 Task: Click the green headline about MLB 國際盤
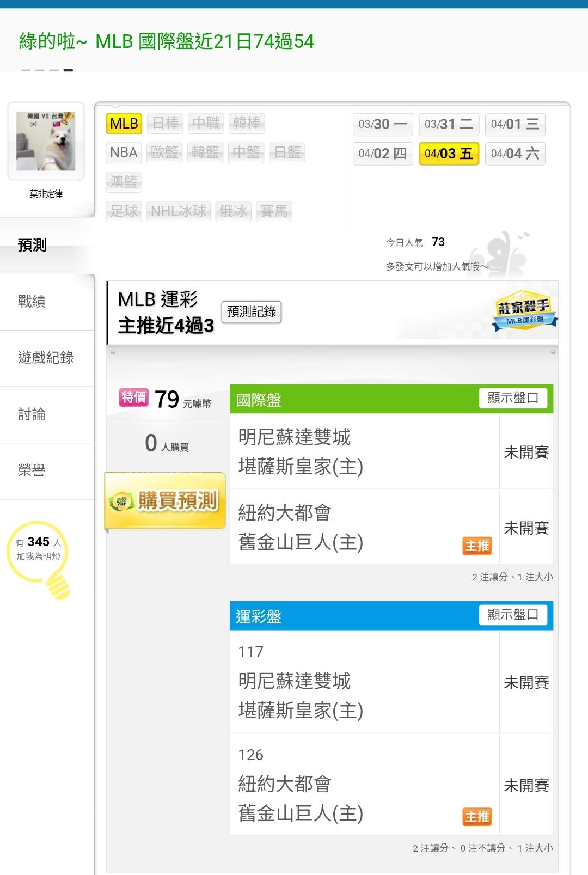167,41
